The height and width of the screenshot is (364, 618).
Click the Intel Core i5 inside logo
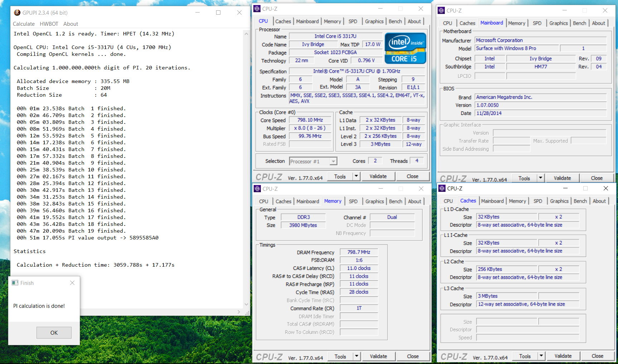pos(405,48)
